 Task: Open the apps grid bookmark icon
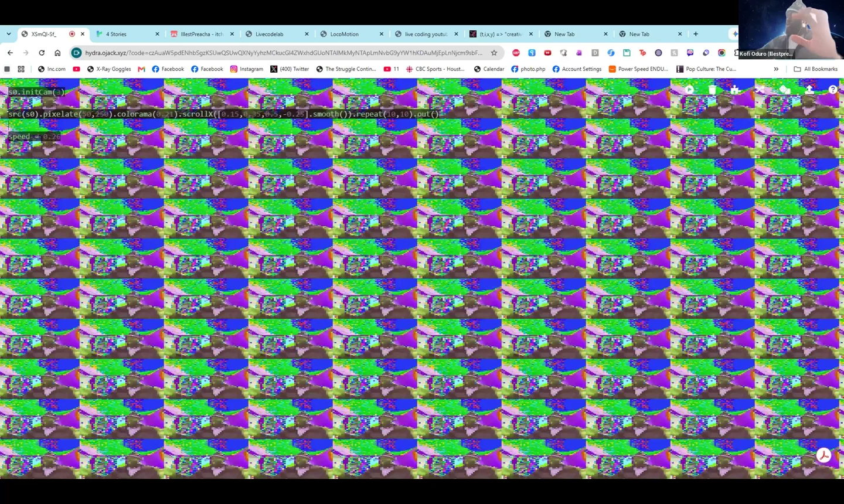pyautogui.click(x=21, y=69)
